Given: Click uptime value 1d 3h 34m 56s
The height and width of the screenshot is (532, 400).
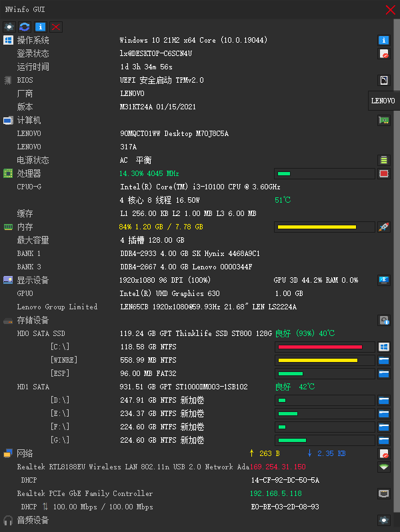Looking at the screenshot, I should (x=146, y=67).
